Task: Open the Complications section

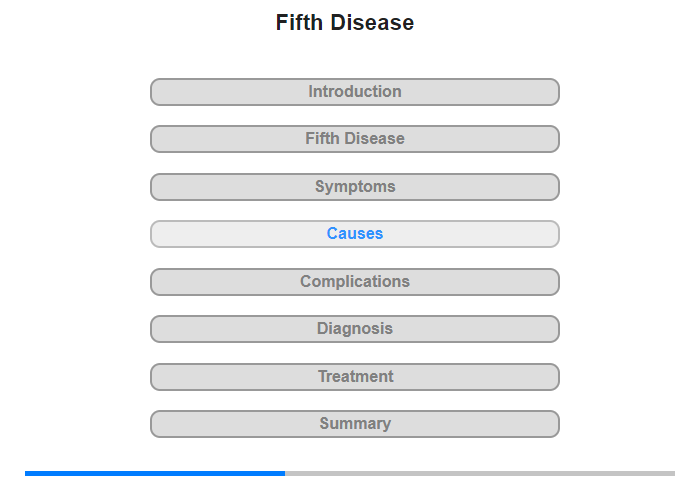Action: point(355,282)
